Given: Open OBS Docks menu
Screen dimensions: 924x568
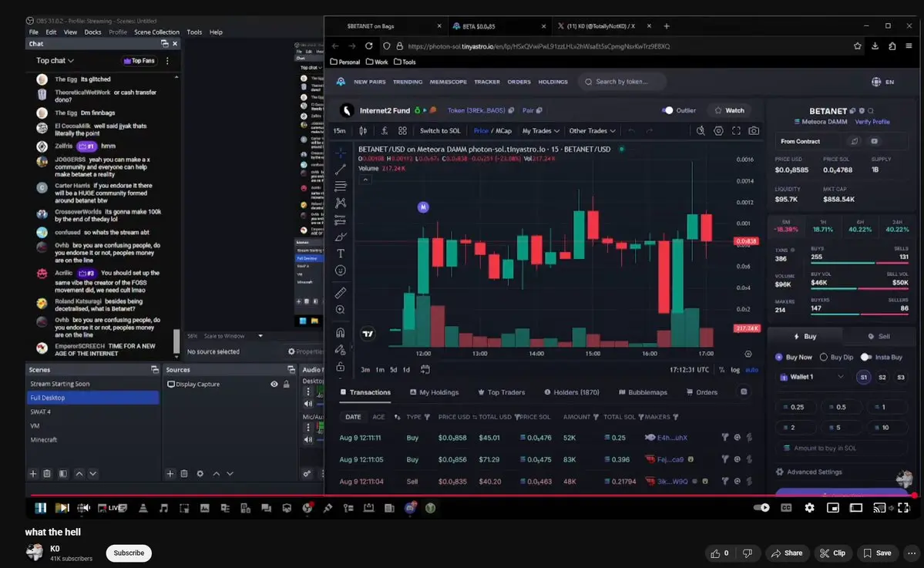Looking at the screenshot, I should (92, 32).
